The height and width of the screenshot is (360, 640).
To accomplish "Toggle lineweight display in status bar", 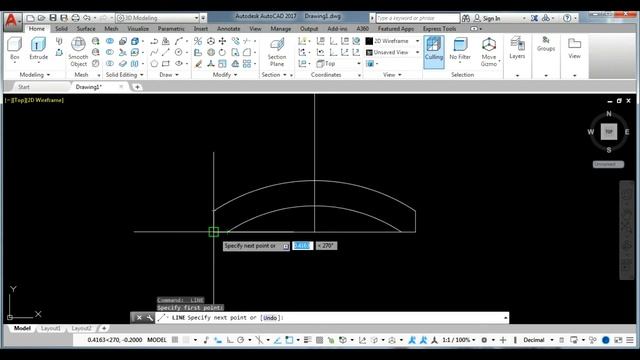I will [308, 340].
